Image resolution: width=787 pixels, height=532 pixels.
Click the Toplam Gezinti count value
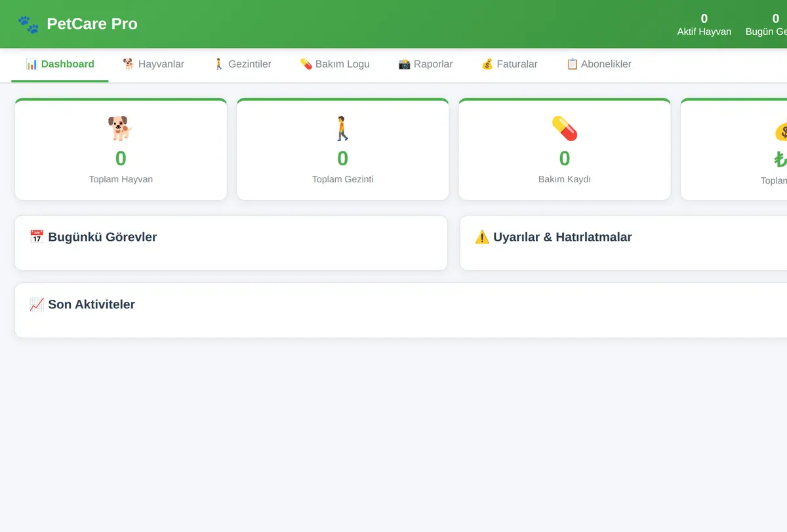(x=342, y=159)
